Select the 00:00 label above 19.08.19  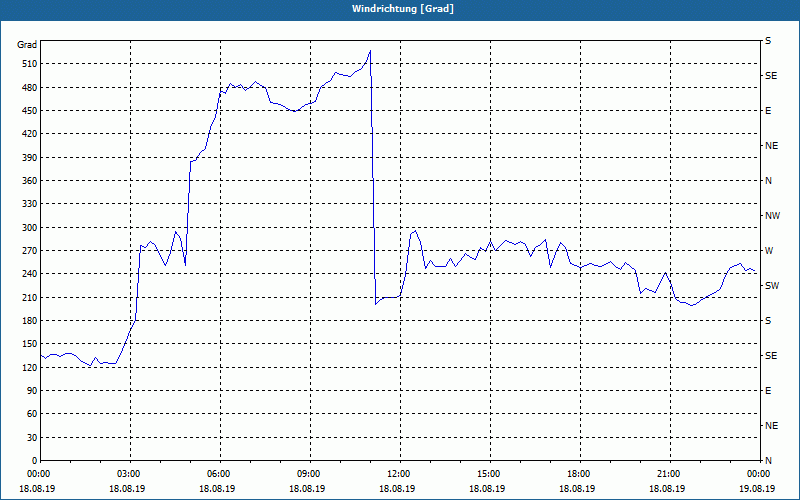[759, 473]
